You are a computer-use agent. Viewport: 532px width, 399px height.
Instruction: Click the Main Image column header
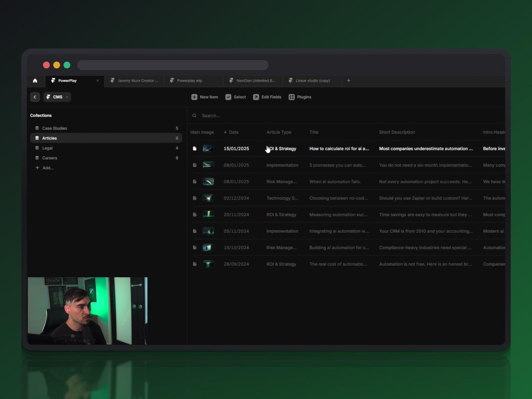pyautogui.click(x=202, y=132)
